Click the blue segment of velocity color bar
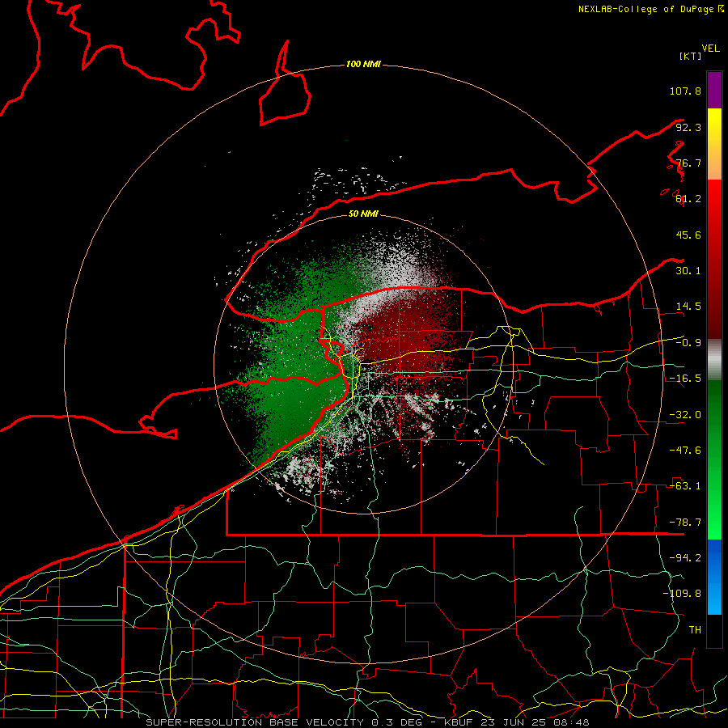 pyautogui.click(x=714, y=577)
